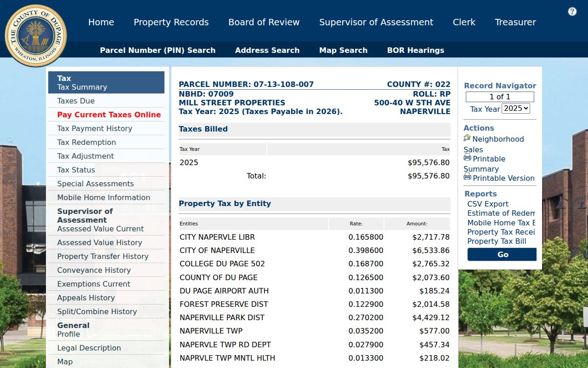This screenshot has height=368, width=588.
Task: Select CSV Export in the Reports list
Action: [x=488, y=204]
